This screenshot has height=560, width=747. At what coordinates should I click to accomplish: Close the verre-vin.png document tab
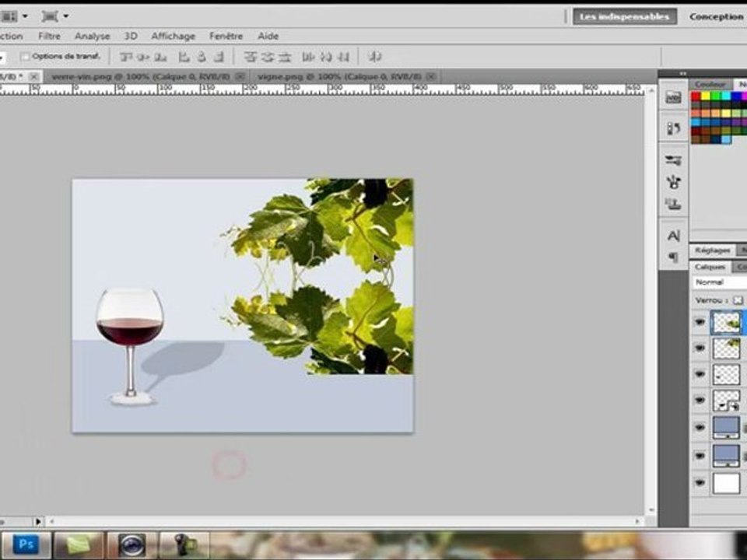[240, 77]
